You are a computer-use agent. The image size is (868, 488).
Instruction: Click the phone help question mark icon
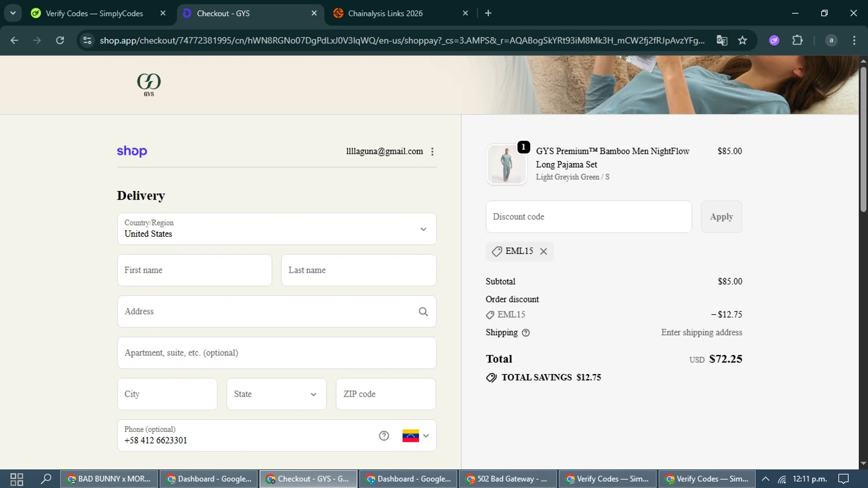tap(384, 436)
